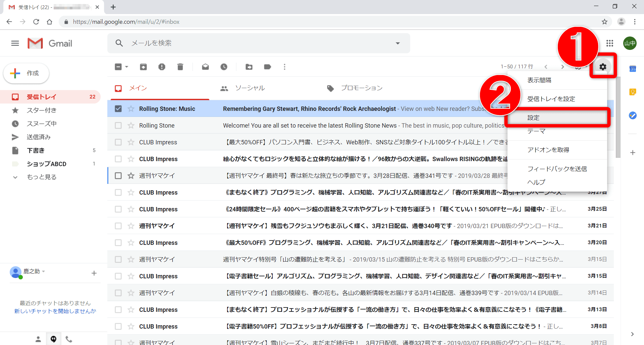Select テーマ from the gear menu

coord(557,131)
